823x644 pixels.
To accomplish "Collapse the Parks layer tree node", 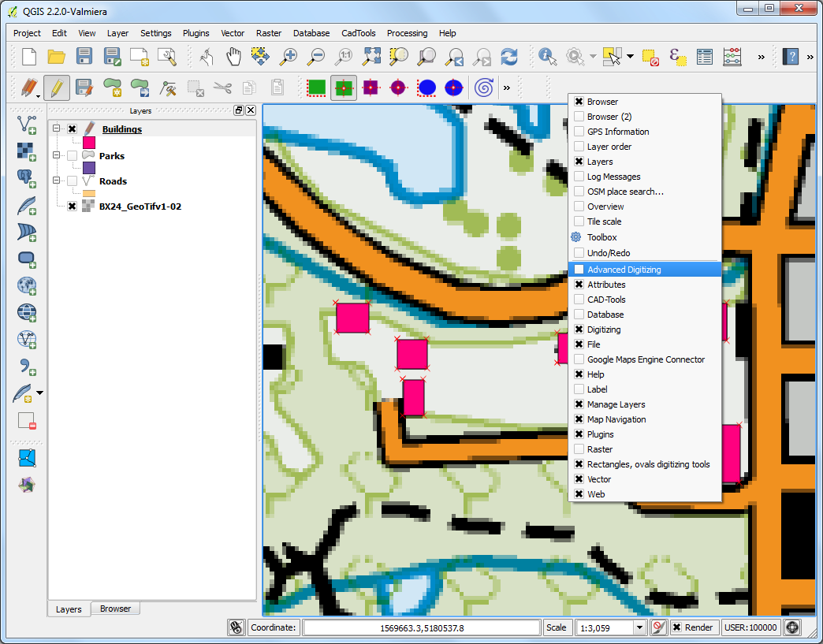I will coord(56,155).
